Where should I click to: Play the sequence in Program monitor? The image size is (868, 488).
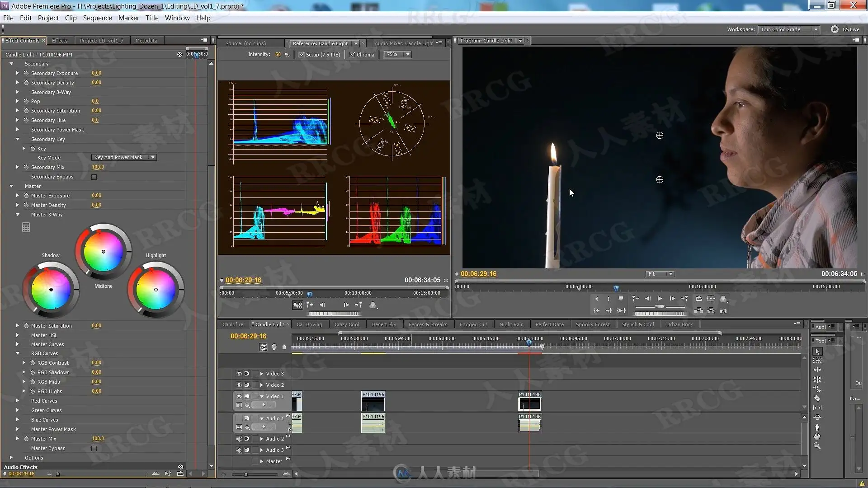[660, 299]
